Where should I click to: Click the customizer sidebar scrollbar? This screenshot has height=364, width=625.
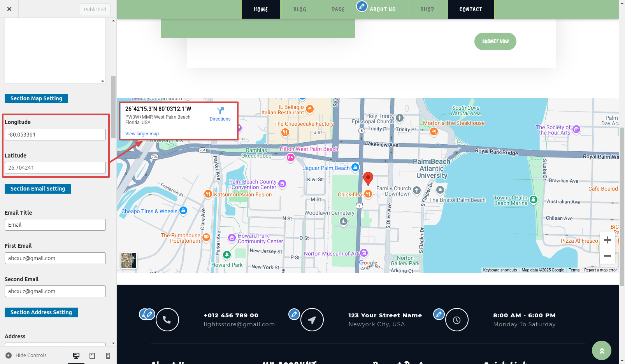click(x=113, y=107)
